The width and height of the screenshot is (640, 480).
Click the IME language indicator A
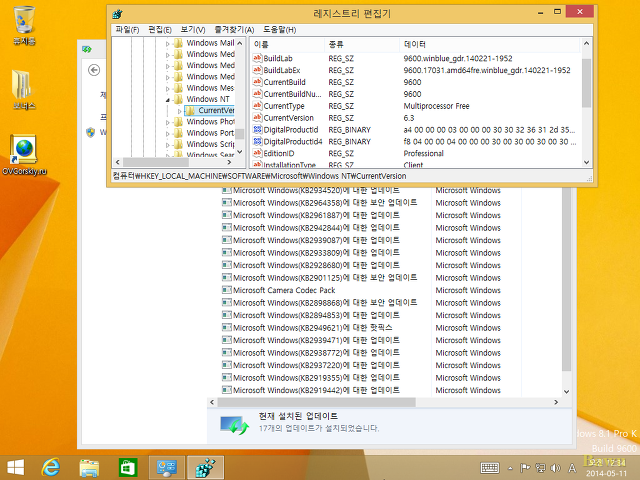pyautogui.click(x=572, y=468)
